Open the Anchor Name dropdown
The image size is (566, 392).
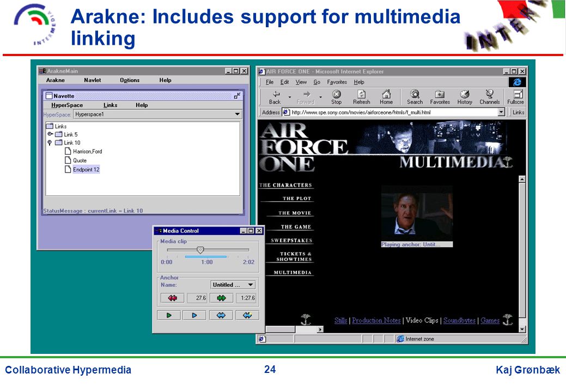pos(251,285)
